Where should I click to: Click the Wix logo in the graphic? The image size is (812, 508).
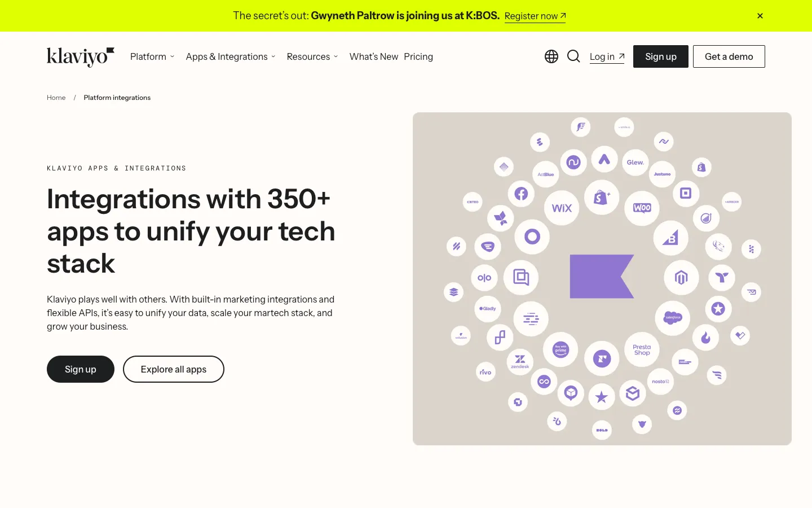(562, 208)
